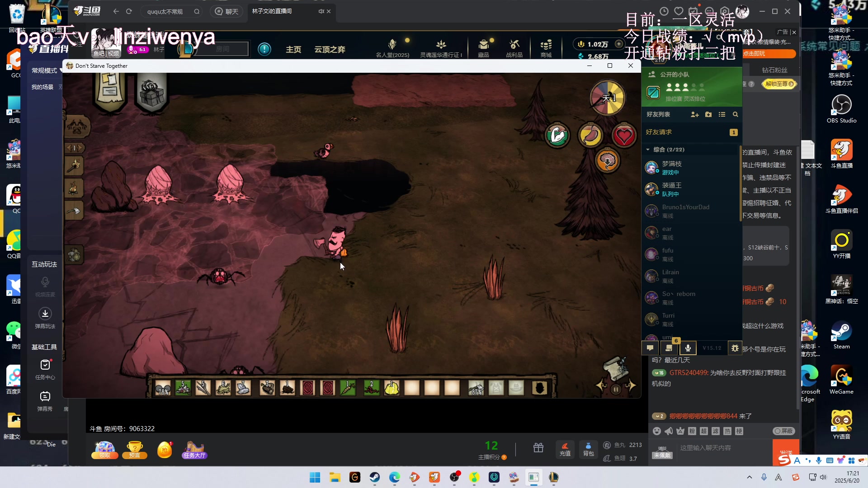Click the brain sanity meter
This screenshot has width=868, height=488.
click(x=607, y=161)
